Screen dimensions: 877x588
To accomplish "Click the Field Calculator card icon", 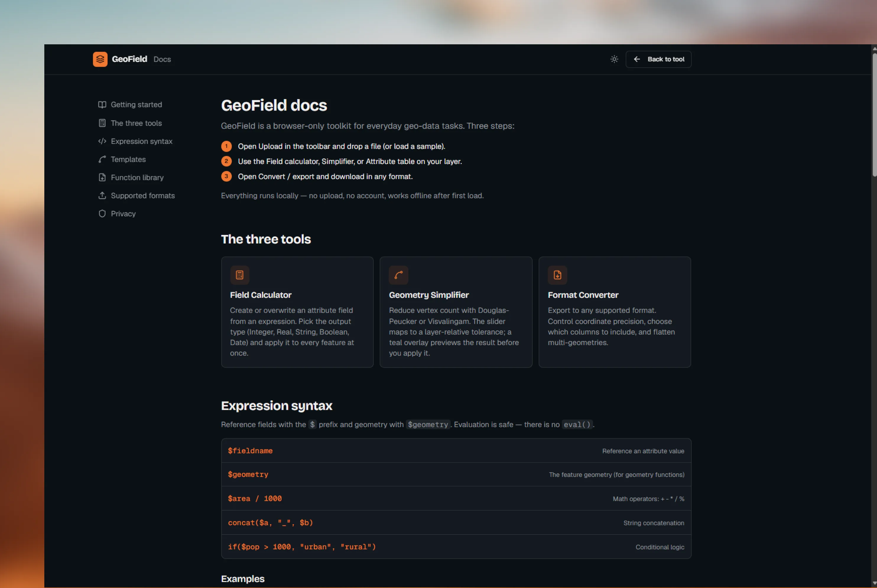I will click(x=240, y=275).
